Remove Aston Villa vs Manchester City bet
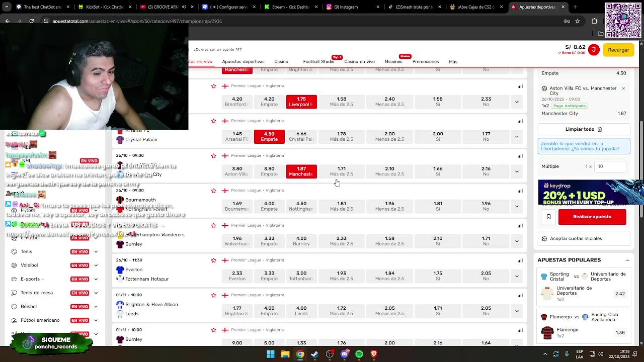Image resolution: width=644 pixels, height=362 pixels. (623, 88)
